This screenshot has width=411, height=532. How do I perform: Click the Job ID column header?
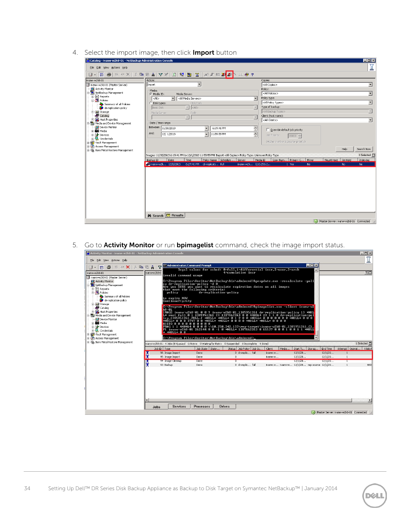[154, 348]
